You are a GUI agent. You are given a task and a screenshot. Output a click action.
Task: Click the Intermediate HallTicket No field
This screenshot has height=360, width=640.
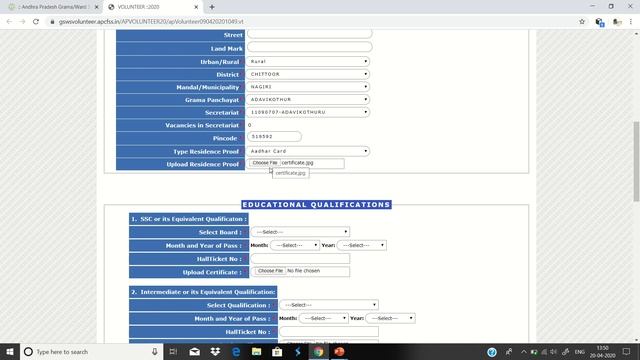pyautogui.click(x=329, y=331)
